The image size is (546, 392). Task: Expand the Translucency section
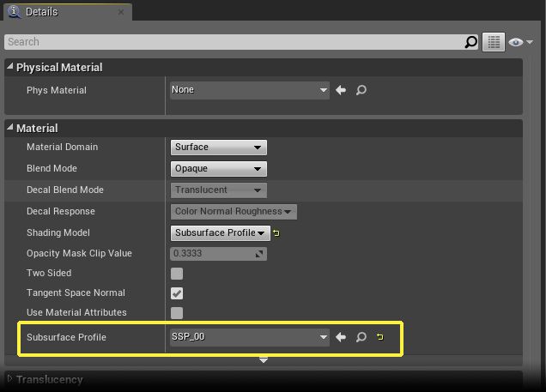click(x=10, y=379)
